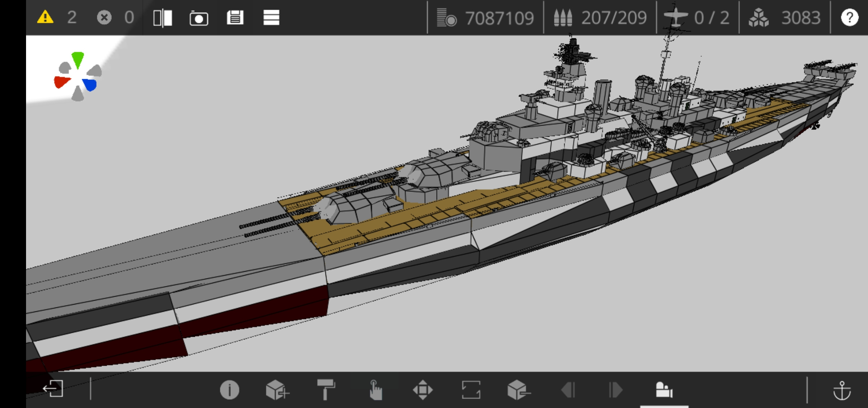
Task: Launch the ship with the anchor icon
Action: pyautogui.click(x=842, y=390)
